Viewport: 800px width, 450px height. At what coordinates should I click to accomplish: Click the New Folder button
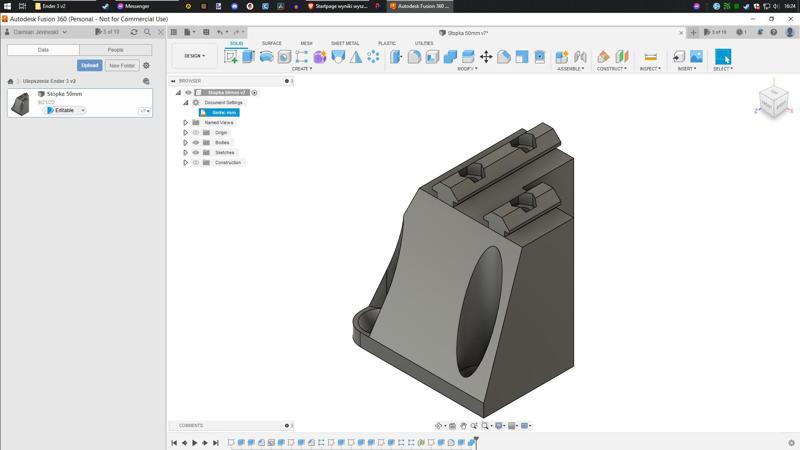click(x=122, y=65)
